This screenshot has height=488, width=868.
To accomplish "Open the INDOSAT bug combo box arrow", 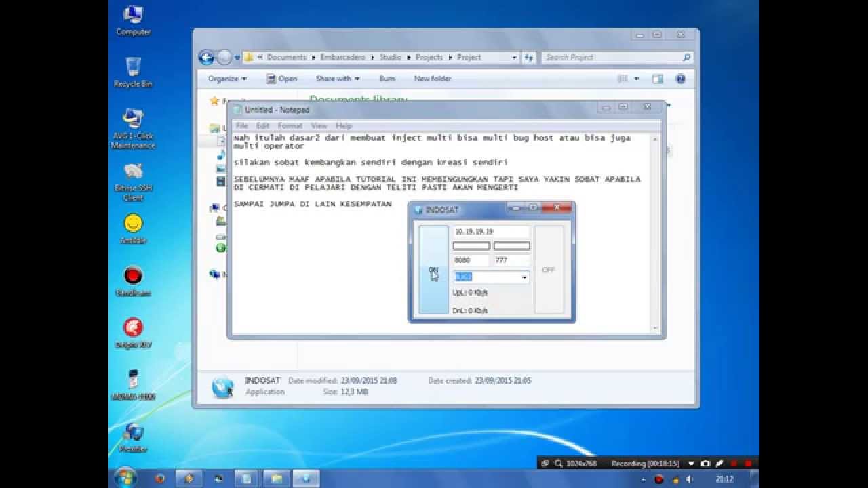I will [524, 277].
